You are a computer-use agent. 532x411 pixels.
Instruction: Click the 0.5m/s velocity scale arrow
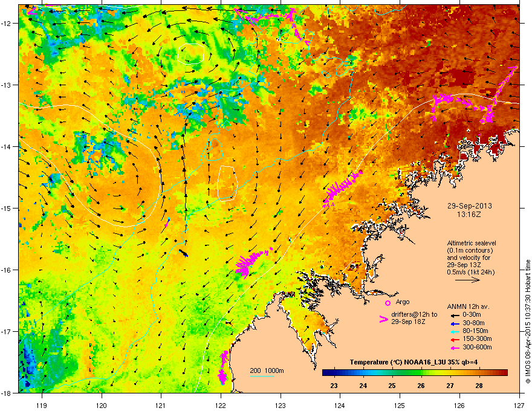tap(467, 280)
